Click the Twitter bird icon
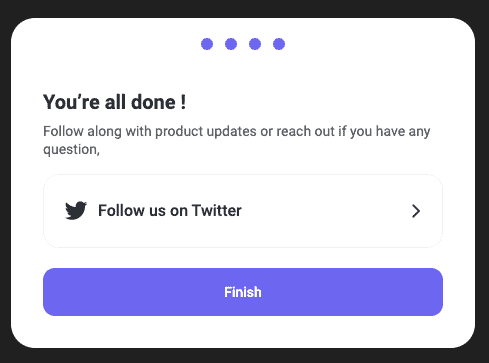This screenshot has width=489, height=363. 76,210
